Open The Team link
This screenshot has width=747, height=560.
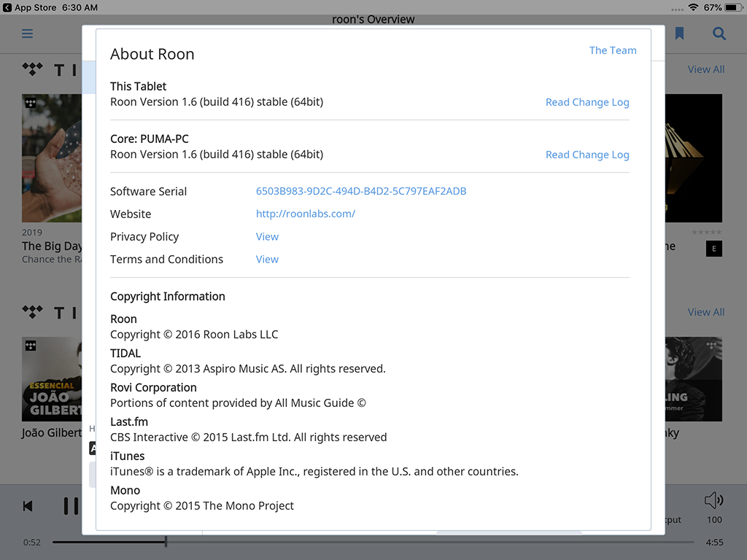[x=613, y=50]
